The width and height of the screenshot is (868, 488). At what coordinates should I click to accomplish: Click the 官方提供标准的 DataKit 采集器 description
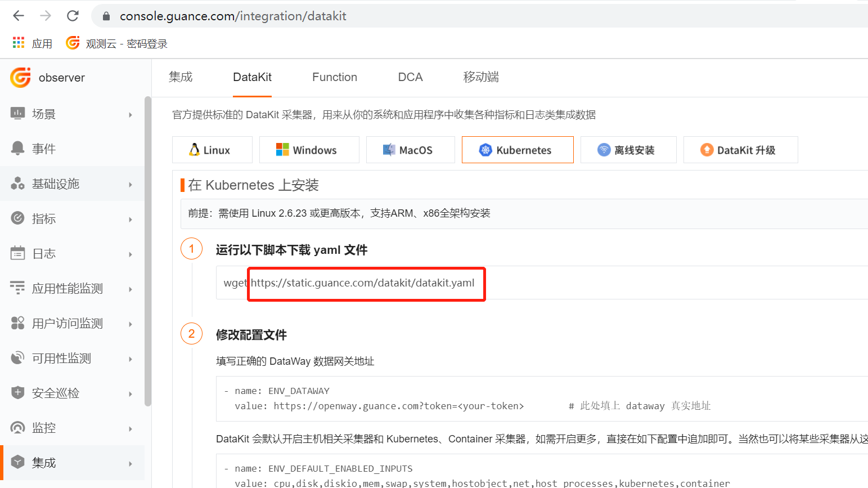(x=384, y=115)
